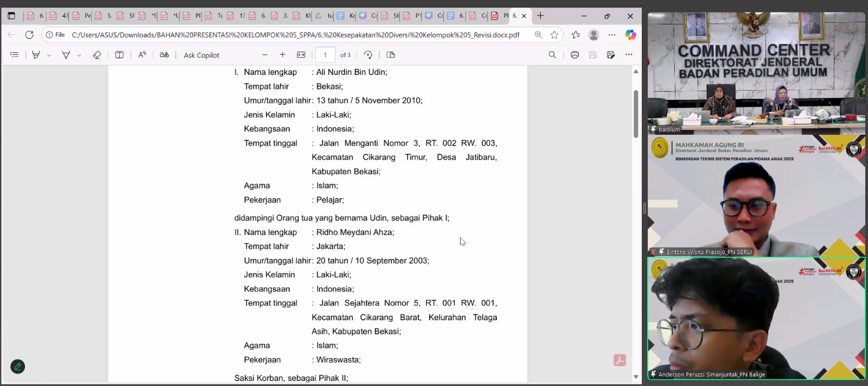
Task: Go back to the previous page
Action: coord(11,35)
